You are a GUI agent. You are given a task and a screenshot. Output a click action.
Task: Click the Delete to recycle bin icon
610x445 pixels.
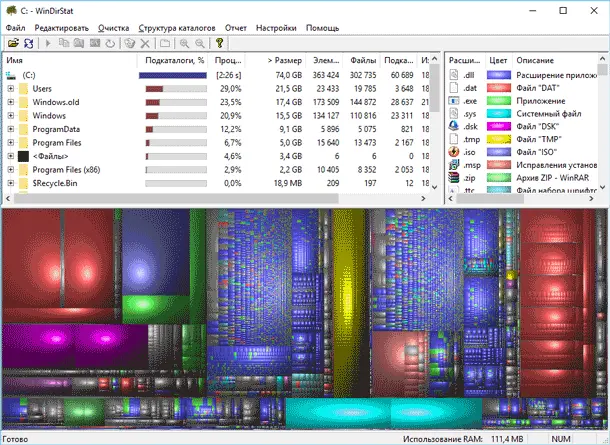point(130,43)
